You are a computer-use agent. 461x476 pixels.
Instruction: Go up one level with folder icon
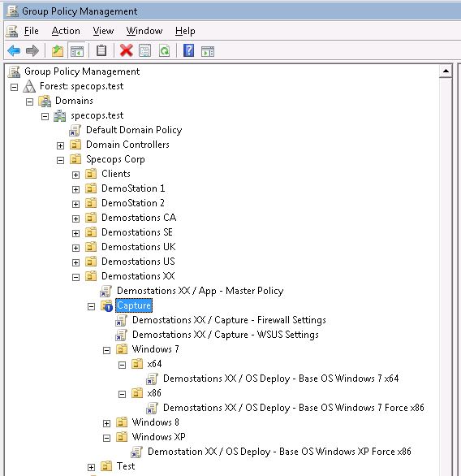(58, 50)
